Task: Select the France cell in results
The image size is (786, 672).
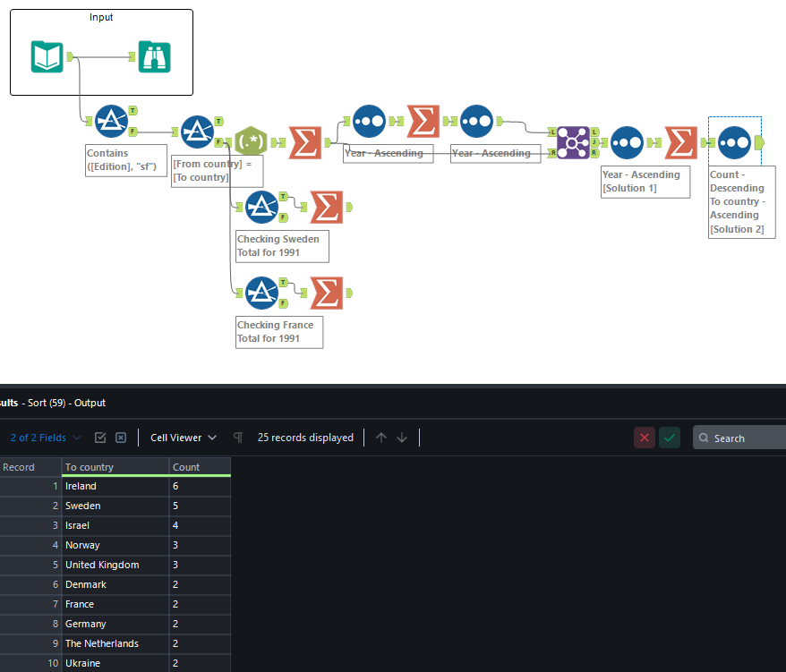Action: pyautogui.click(x=115, y=604)
